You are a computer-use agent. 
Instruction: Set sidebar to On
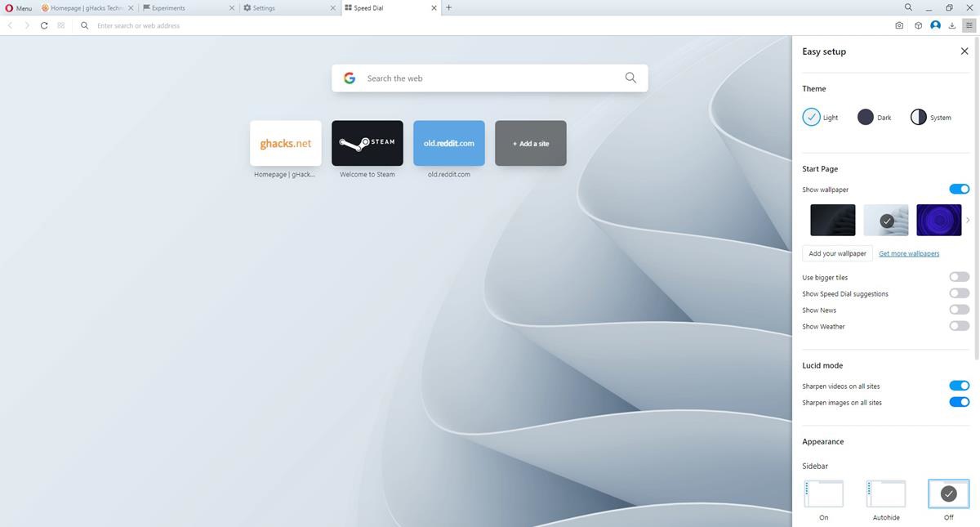tap(823, 494)
